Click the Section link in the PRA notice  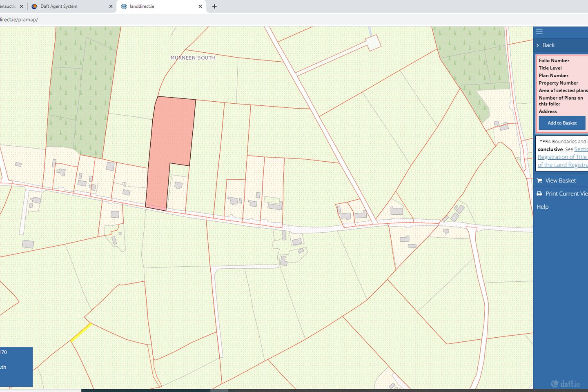click(581, 149)
